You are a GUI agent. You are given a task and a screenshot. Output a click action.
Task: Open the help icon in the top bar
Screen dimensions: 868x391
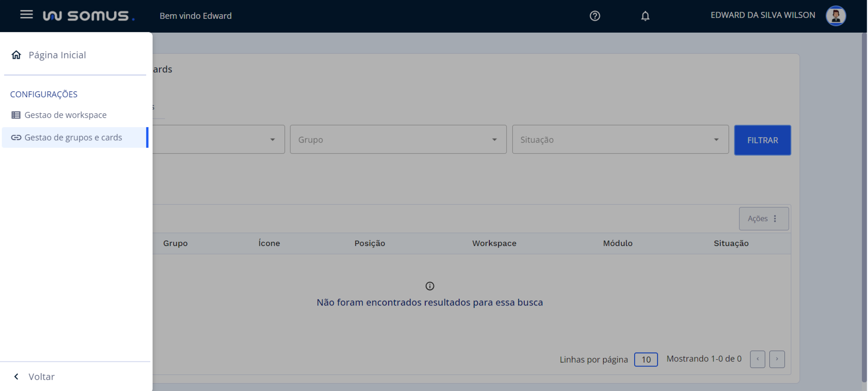tap(594, 15)
